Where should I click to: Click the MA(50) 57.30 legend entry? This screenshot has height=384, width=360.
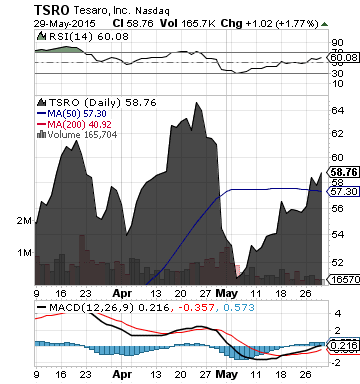(x=77, y=114)
